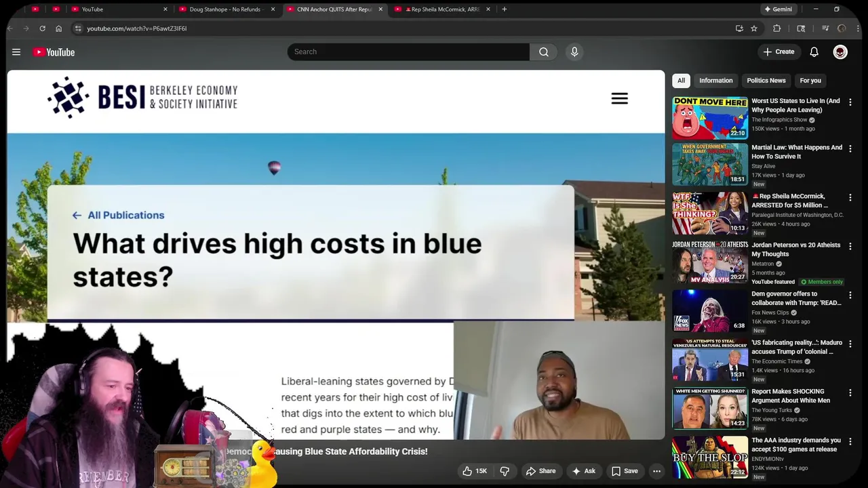Open Jordan Peterson vs 20 Atheists thumbnail
Viewport: 868px width, 488px height.
pos(710,262)
